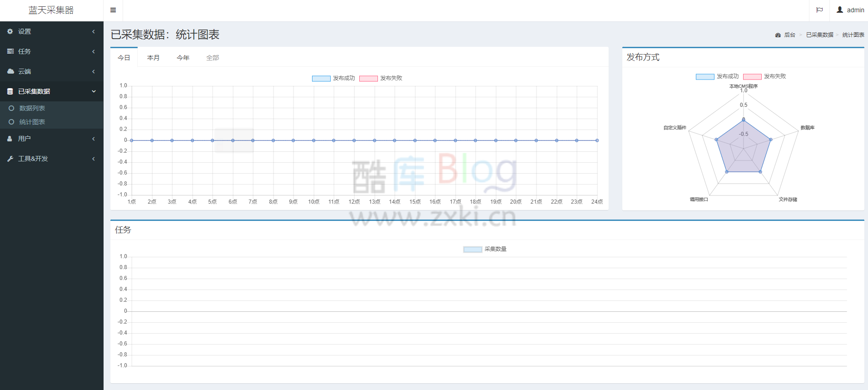Collapse the 已采集数据 menu chevron
Screen dimensions: 868x390
pos(94,91)
